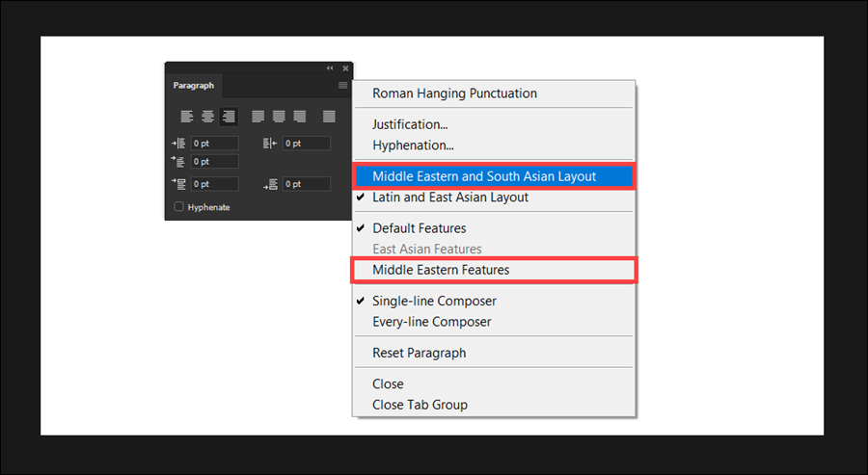Viewport: 868px width, 475px height.
Task: Edit the indent right margin field
Action: (x=307, y=144)
